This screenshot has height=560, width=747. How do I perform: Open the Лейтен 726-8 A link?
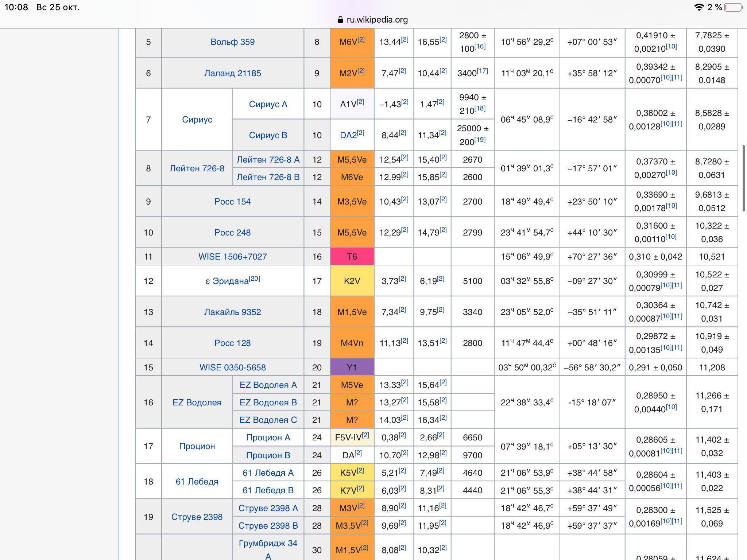pos(268,160)
